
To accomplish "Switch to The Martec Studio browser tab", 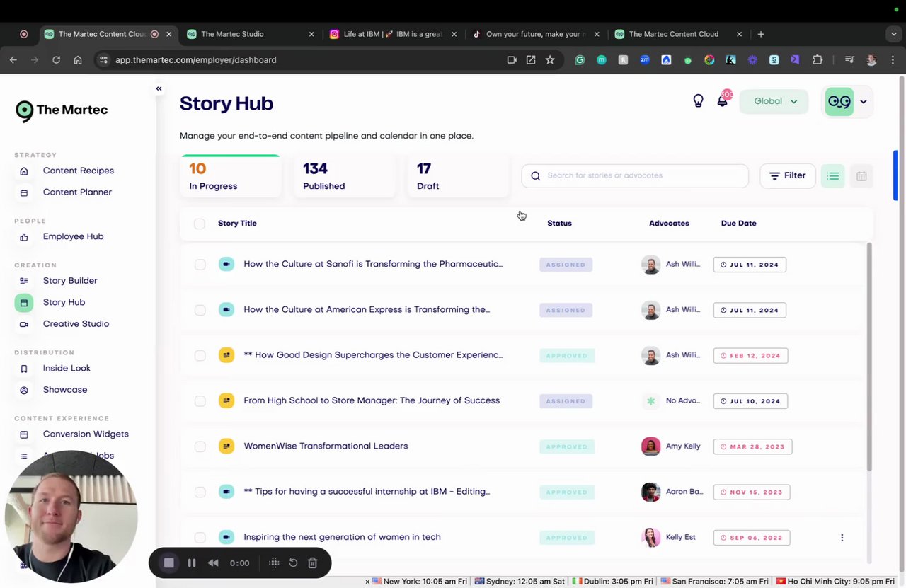I will click(251, 34).
